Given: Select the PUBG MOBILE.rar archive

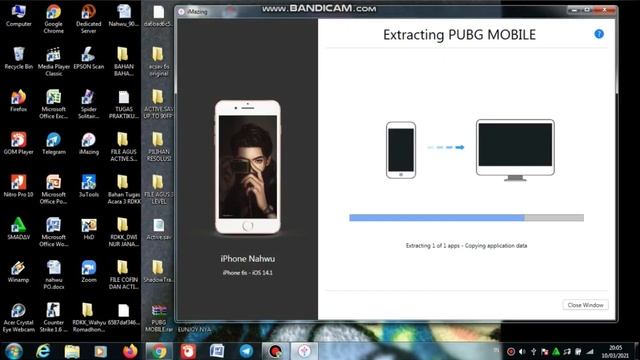Looking at the screenshot, I should [159, 318].
